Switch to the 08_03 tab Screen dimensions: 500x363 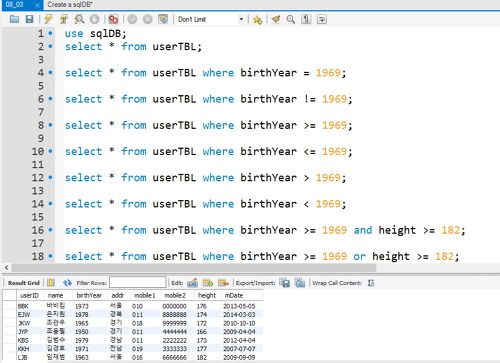pyautogui.click(x=15, y=5)
